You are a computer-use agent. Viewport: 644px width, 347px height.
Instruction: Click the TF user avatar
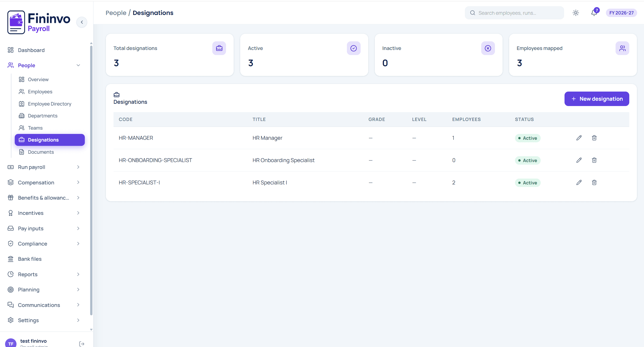click(x=11, y=343)
